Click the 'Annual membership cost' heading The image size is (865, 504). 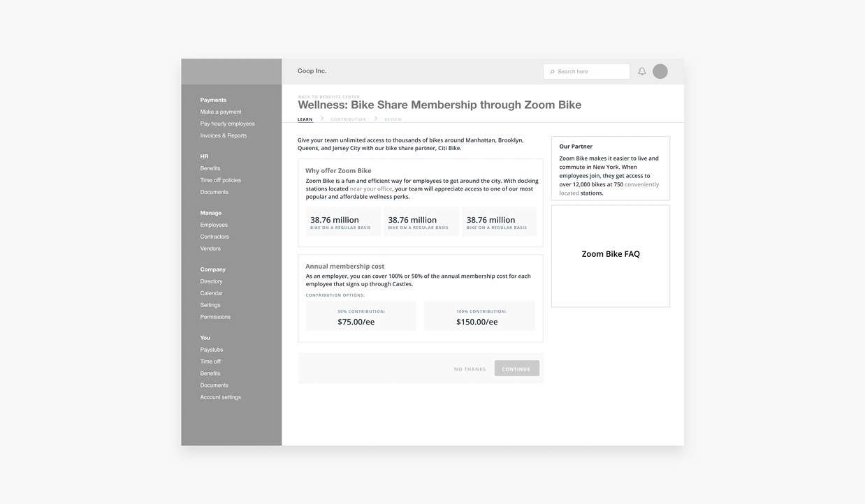coord(344,266)
